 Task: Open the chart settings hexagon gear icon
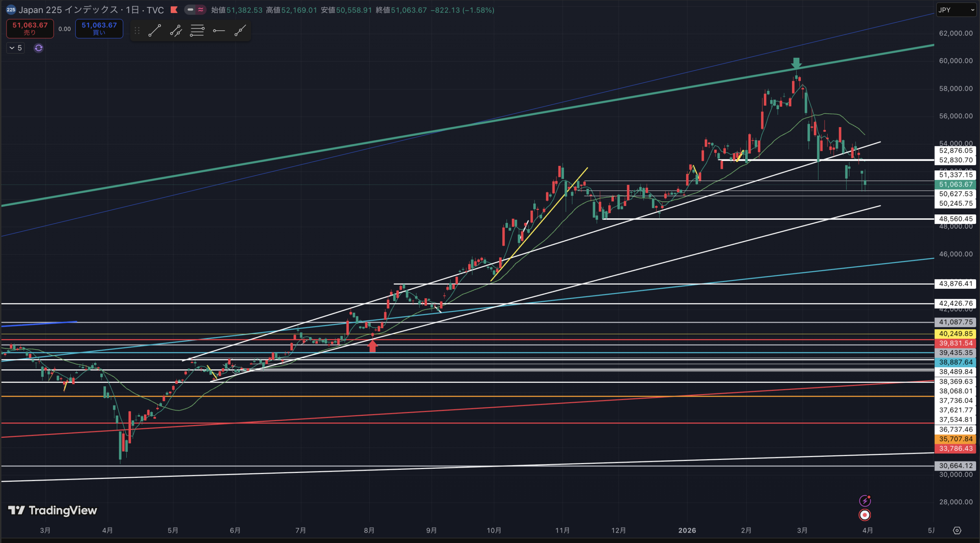pyautogui.click(x=957, y=530)
